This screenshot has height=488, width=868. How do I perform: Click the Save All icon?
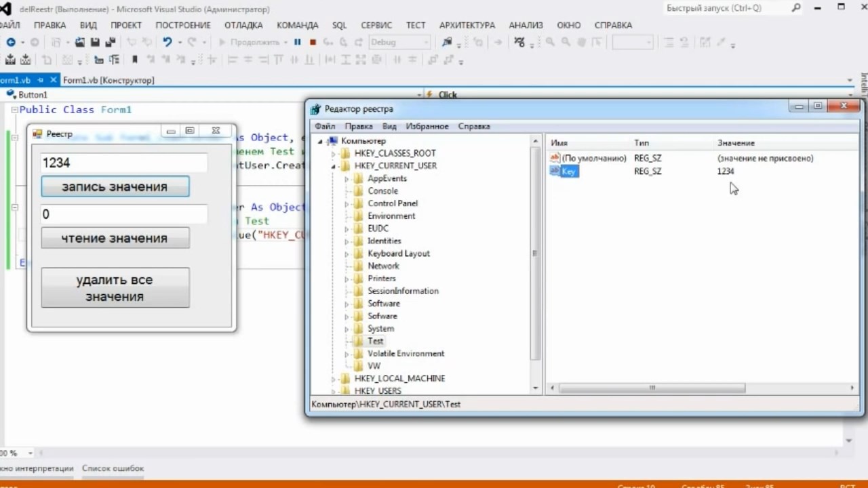click(110, 42)
